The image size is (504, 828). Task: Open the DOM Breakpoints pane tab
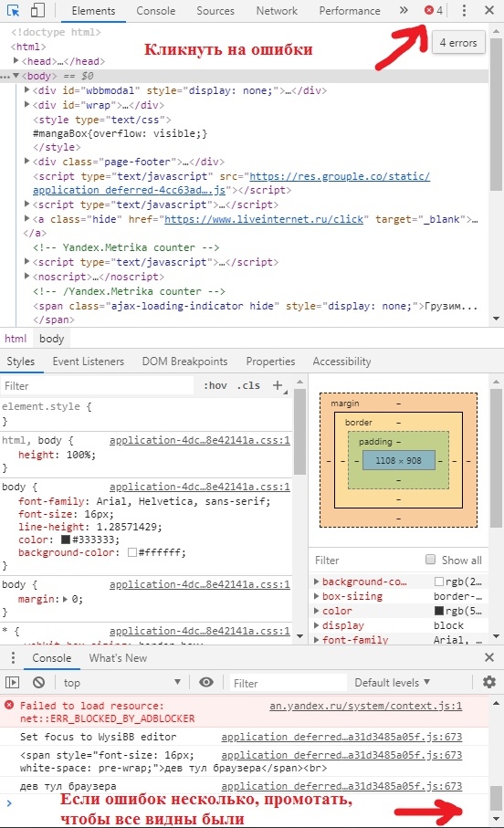click(185, 362)
